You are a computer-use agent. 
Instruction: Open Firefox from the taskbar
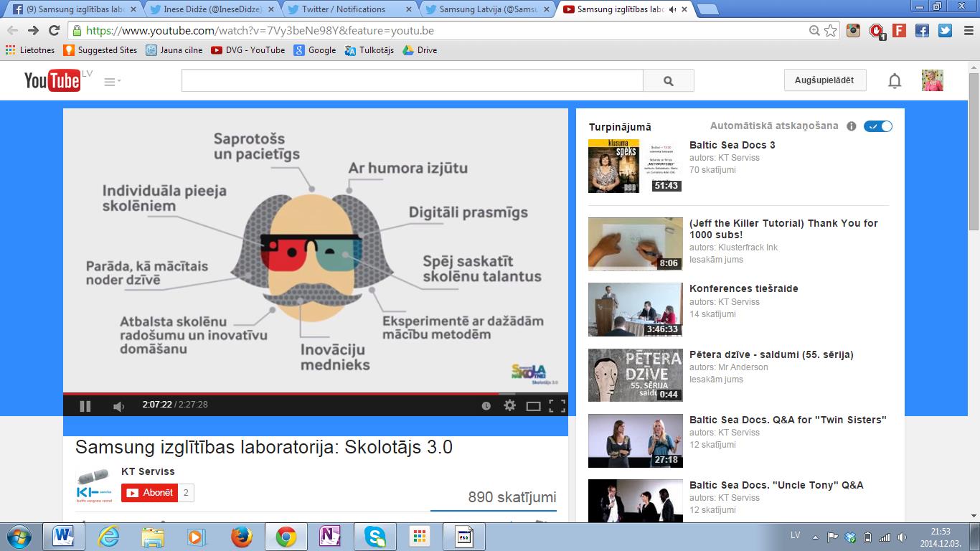[242, 537]
